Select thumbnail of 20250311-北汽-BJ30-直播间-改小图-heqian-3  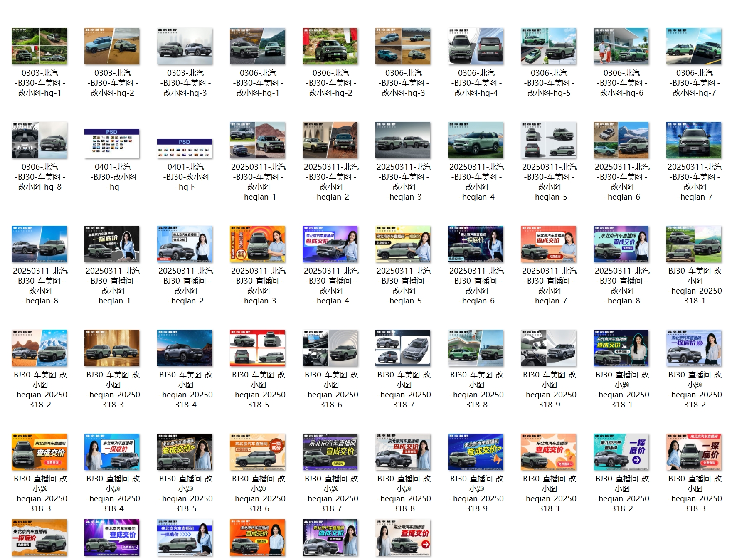click(257, 244)
